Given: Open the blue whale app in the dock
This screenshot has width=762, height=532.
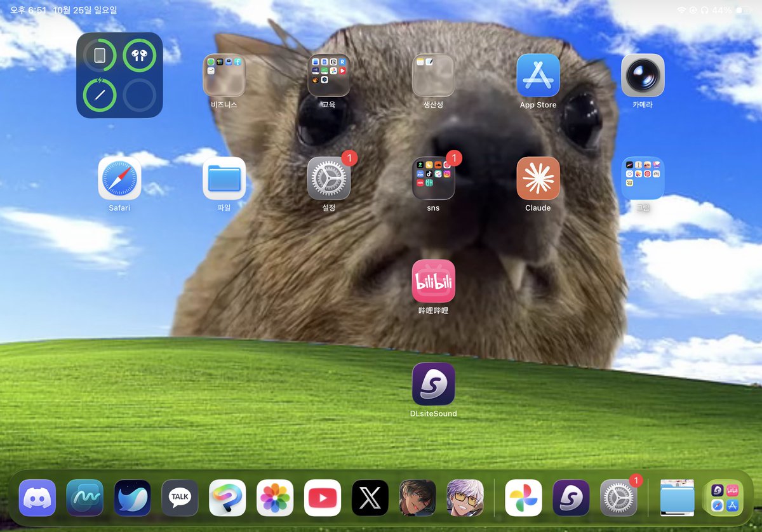Looking at the screenshot, I should 133,498.
